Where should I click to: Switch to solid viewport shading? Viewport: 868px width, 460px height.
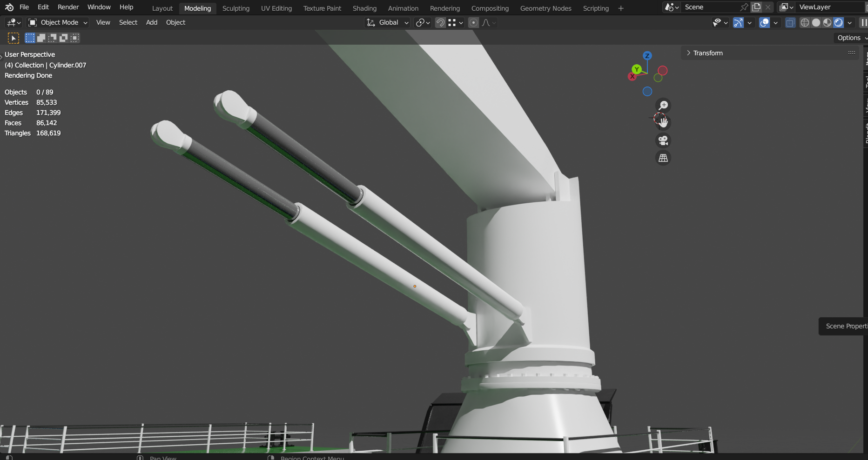point(816,22)
